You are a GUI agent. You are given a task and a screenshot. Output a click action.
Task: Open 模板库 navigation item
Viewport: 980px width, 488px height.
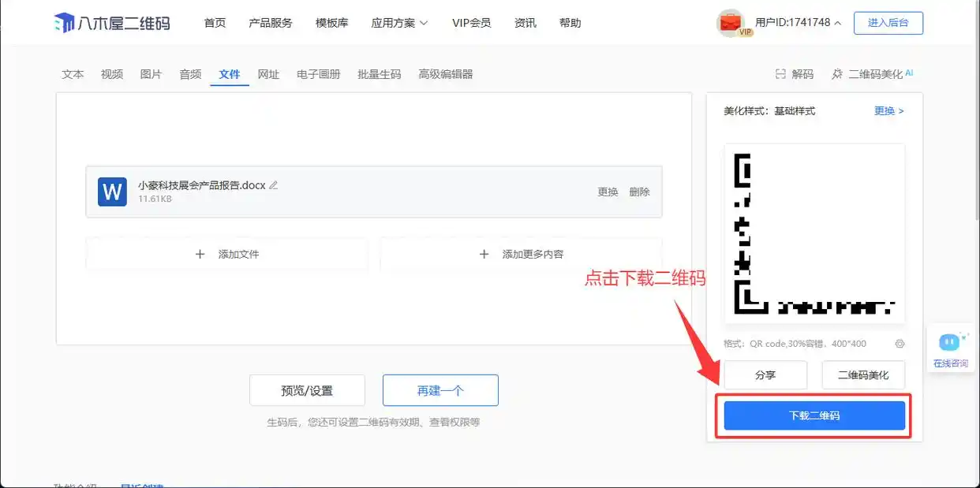331,23
